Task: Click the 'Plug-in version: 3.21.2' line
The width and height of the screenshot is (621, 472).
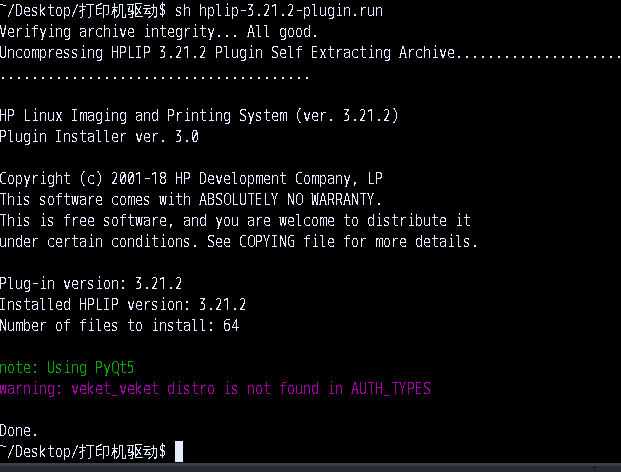Action: click(x=91, y=284)
